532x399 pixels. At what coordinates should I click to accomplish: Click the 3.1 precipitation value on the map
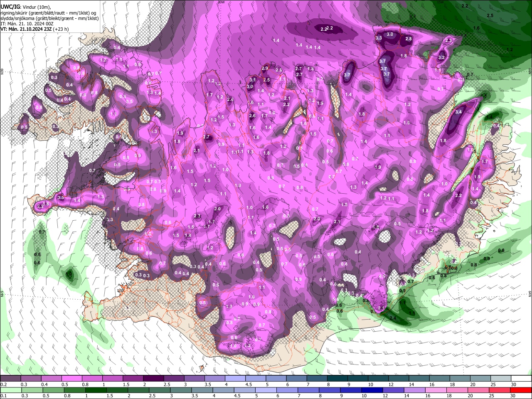(253, 80)
